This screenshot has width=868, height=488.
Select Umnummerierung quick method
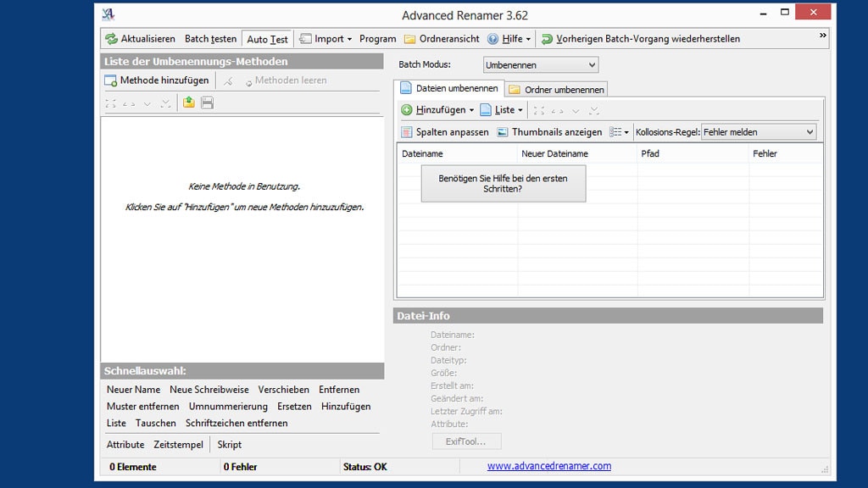(228, 406)
